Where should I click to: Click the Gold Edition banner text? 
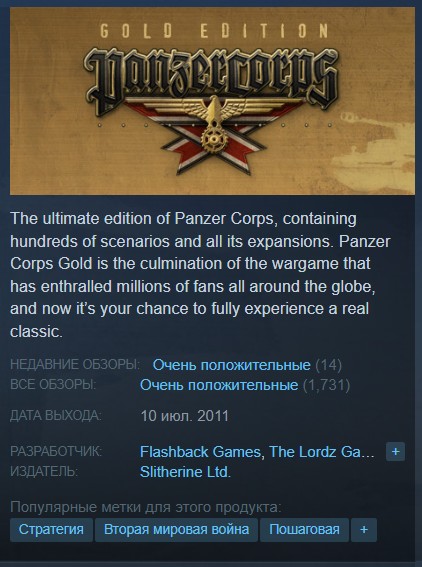[x=214, y=31]
